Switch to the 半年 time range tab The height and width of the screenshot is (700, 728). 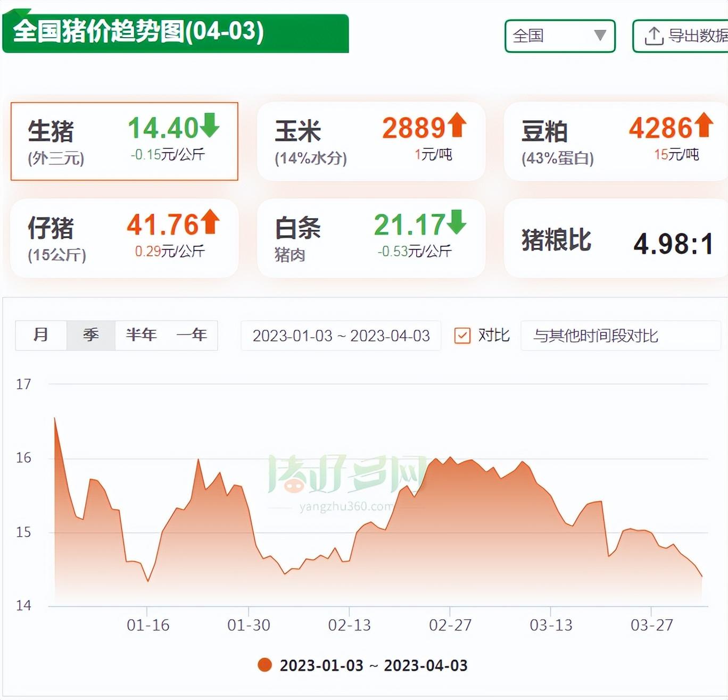coord(141,335)
